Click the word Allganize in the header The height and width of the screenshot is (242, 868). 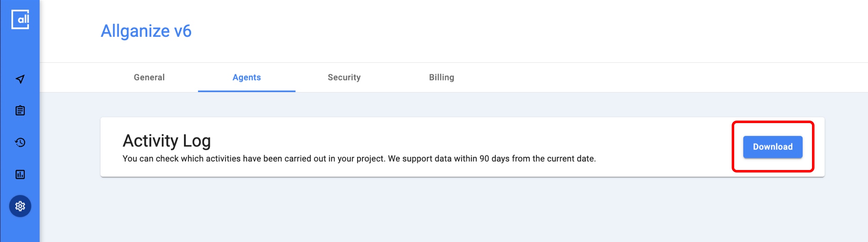[135, 31]
